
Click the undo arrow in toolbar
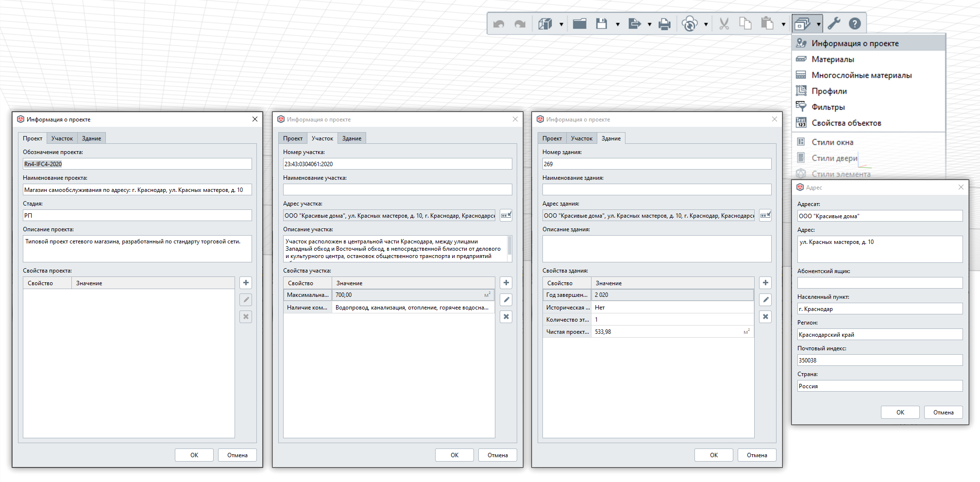click(499, 24)
